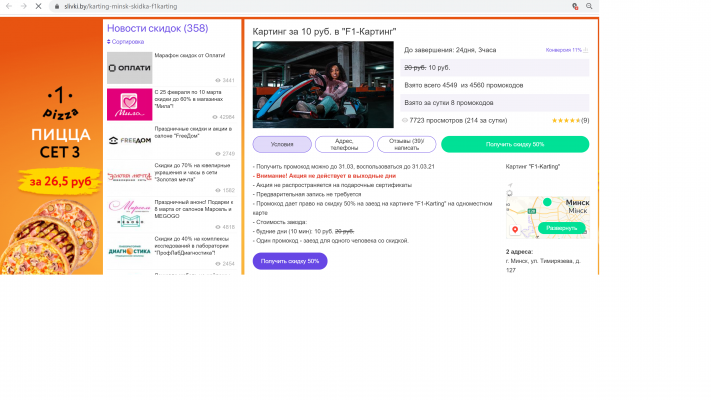Image resolution: width=711 pixels, height=400 pixels.
Task: Click the browser forward arrow
Action: (x=22, y=6)
